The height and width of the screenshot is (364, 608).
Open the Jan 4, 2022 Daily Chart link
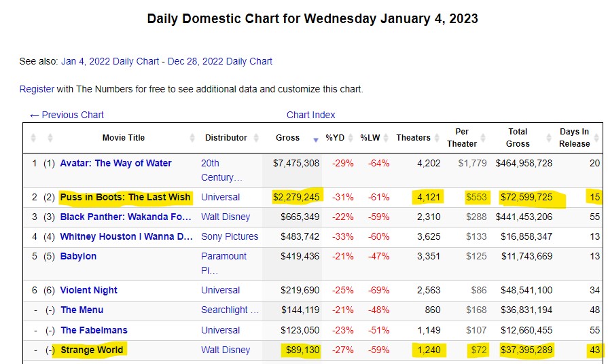[x=109, y=61]
